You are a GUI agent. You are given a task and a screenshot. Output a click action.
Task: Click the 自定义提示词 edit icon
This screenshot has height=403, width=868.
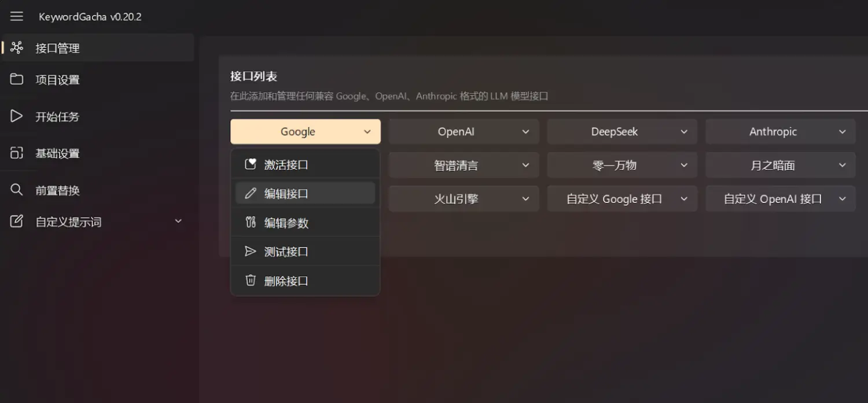[17, 221]
